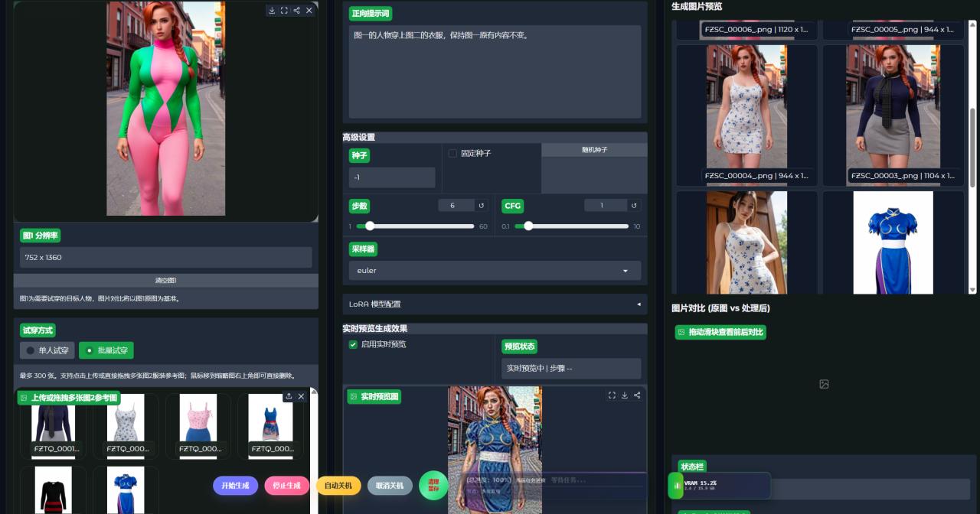Click the download icon on reference image panel

(289, 395)
